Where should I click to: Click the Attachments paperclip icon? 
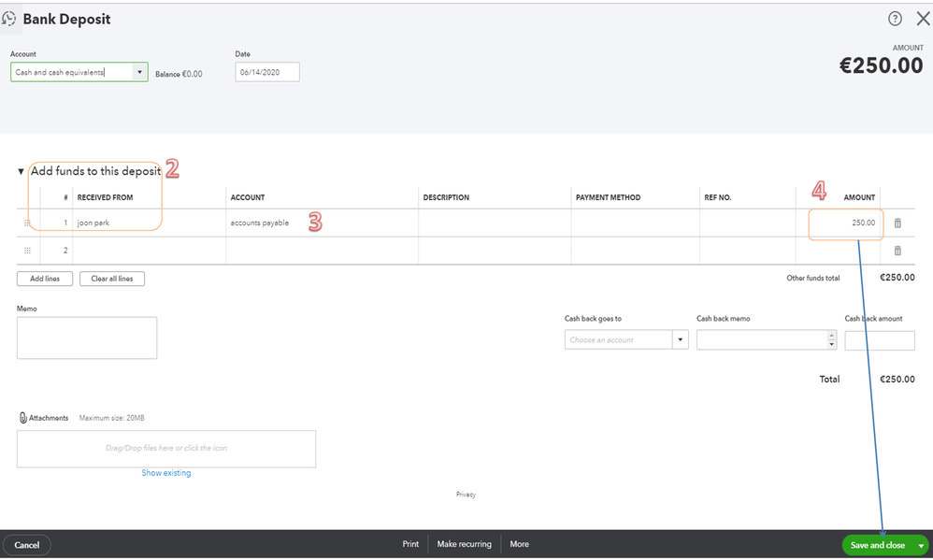(23, 418)
